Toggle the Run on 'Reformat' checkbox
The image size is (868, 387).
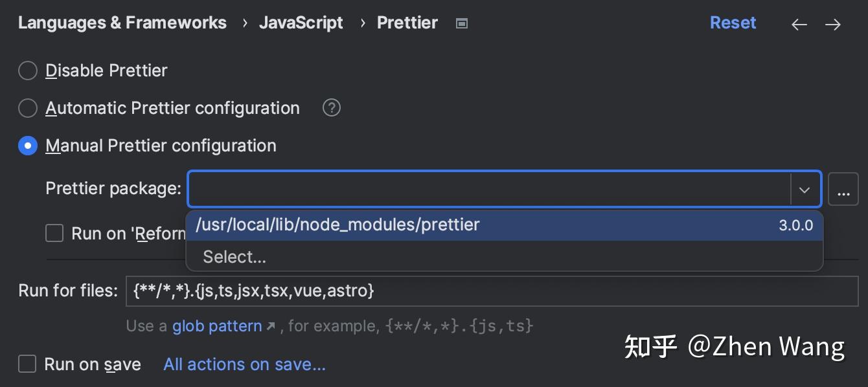[54, 233]
